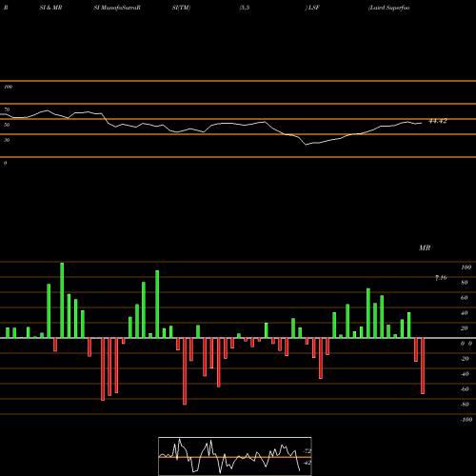Screen dimensions: 476x476
Task: Click the '(5,5' parameter text
Action: click(245, 8)
